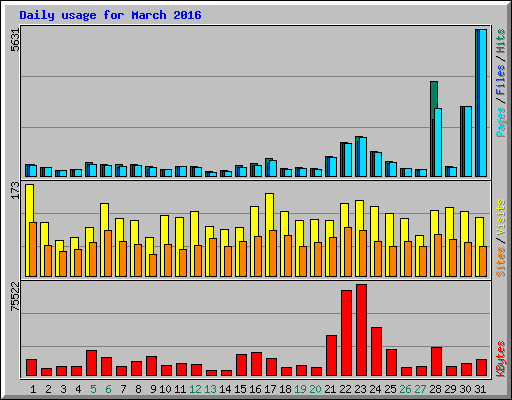Select the tallest red KBytes bar, day 23
The width and height of the screenshot is (512, 400).
click(x=361, y=330)
